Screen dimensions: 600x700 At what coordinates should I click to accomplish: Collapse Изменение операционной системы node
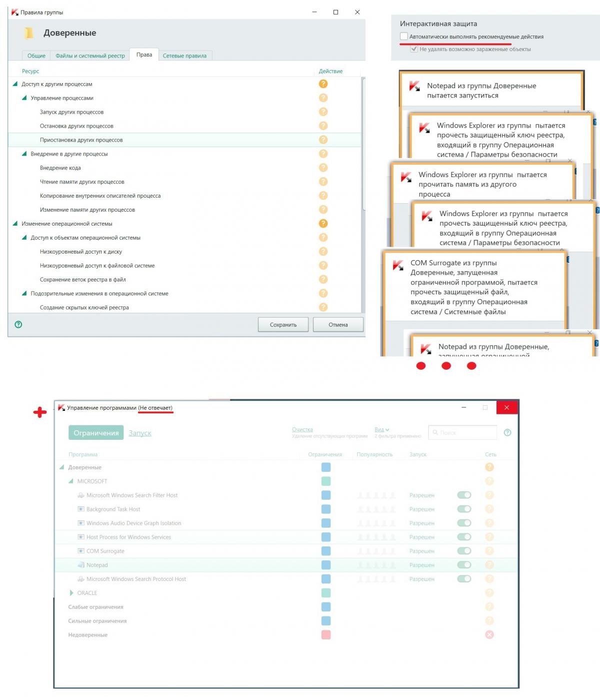point(15,224)
